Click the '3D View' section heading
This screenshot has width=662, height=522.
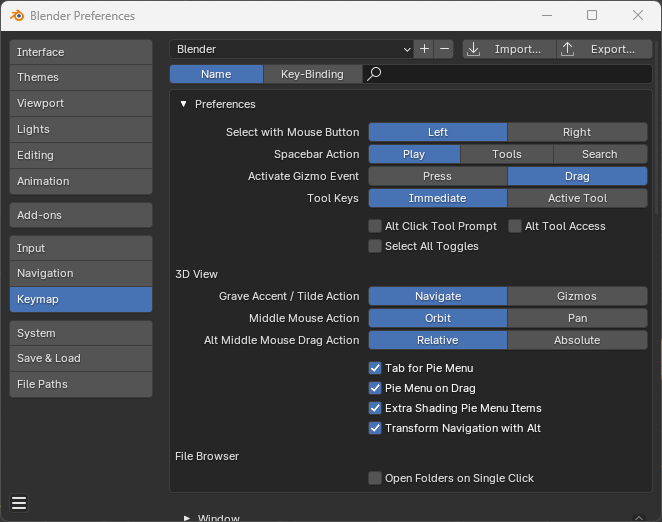(x=196, y=274)
